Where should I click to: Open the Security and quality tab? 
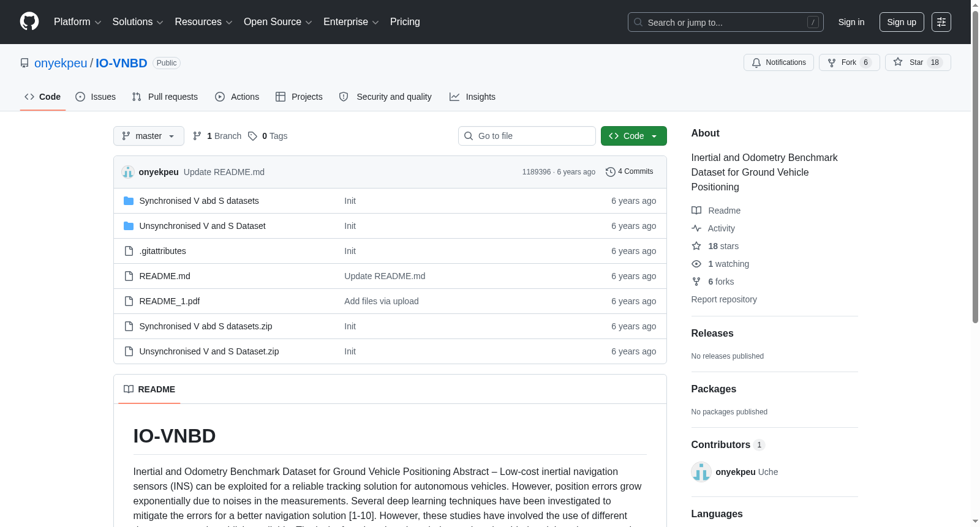385,97
